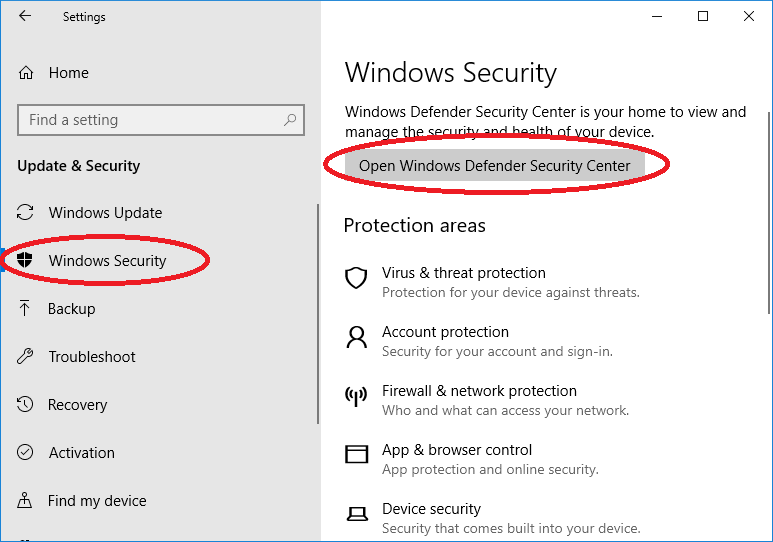Open Windows Defender Security Center button
Image resolution: width=773 pixels, height=542 pixels.
[x=494, y=166]
